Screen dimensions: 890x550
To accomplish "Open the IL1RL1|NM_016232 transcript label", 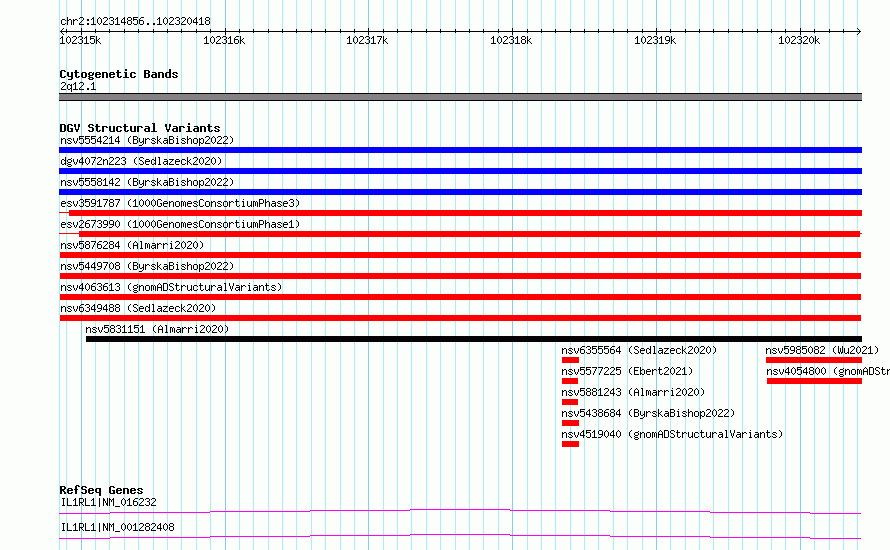I will pos(108,502).
